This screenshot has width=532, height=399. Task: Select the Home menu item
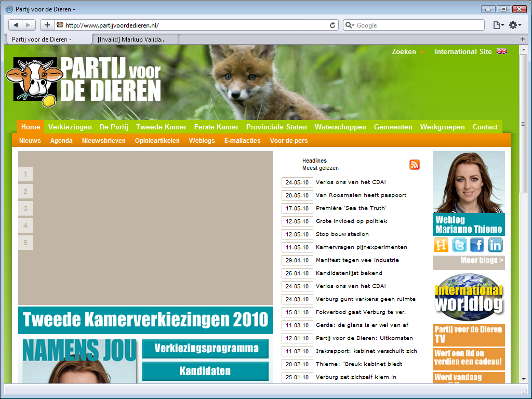pos(31,127)
